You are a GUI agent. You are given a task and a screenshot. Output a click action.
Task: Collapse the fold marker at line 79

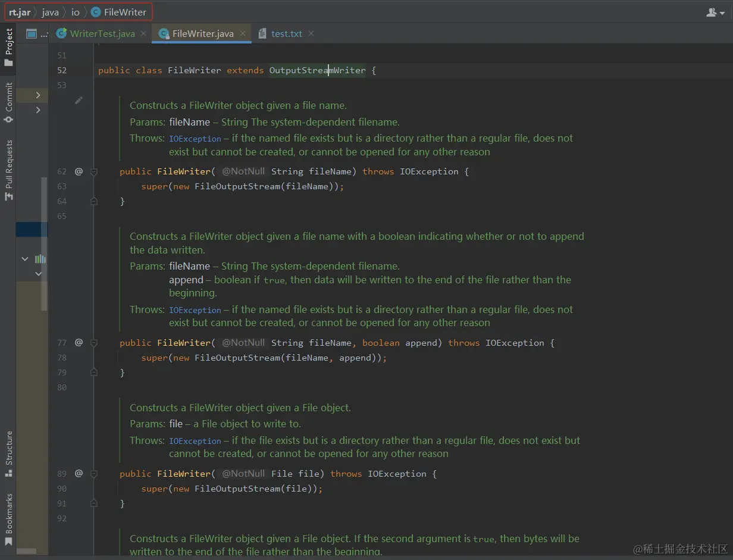pos(93,373)
